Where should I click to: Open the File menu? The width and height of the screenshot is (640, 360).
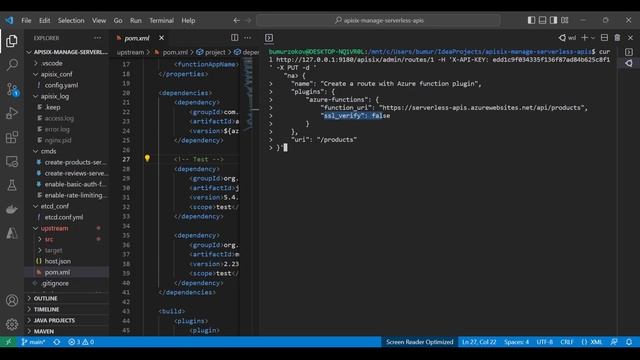coord(26,20)
